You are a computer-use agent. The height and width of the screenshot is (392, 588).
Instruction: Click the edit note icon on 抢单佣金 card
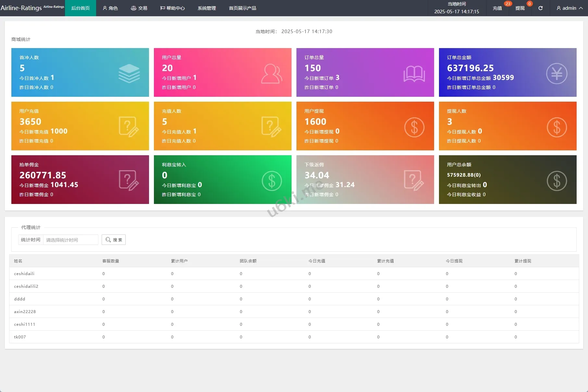pyautogui.click(x=129, y=180)
